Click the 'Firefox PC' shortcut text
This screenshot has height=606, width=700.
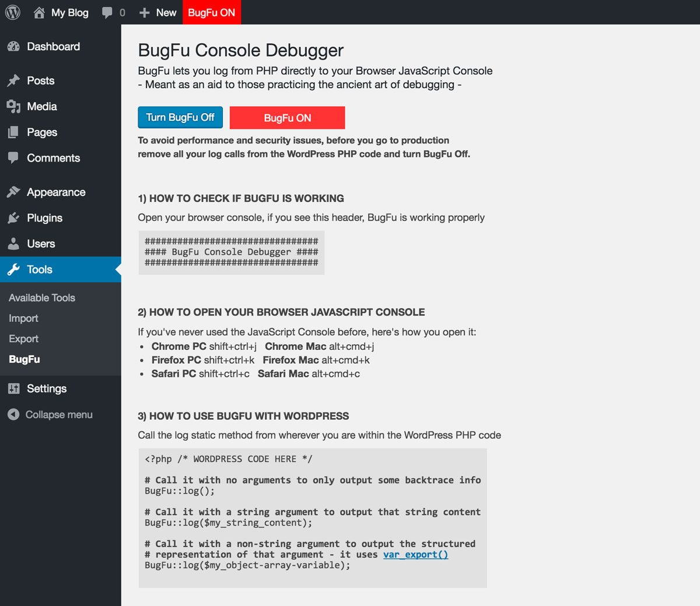(x=203, y=360)
